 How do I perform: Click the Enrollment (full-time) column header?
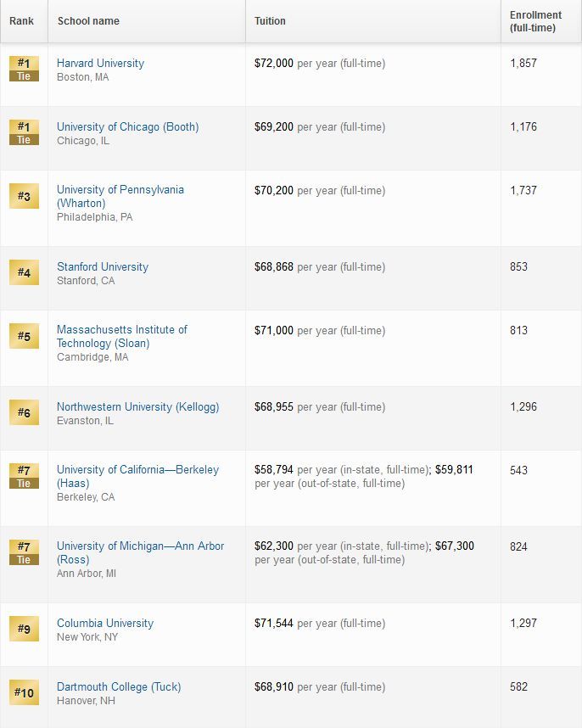click(535, 21)
